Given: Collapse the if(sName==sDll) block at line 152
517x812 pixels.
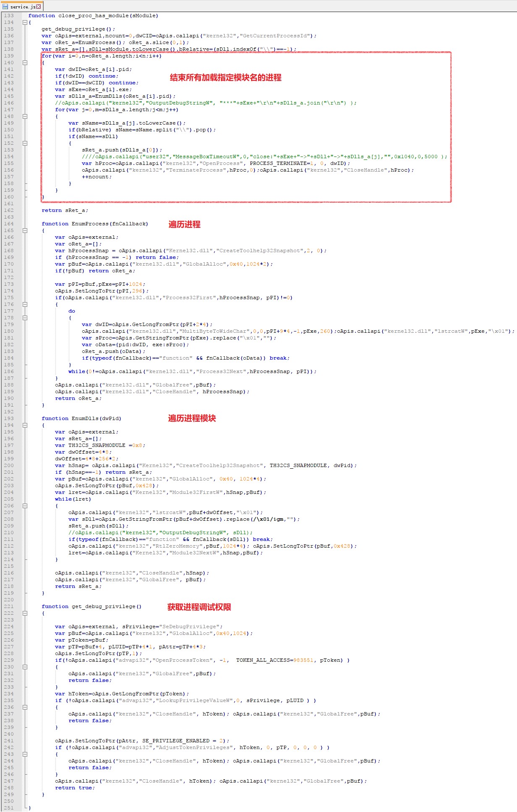Looking at the screenshot, I should pos(25,143).
